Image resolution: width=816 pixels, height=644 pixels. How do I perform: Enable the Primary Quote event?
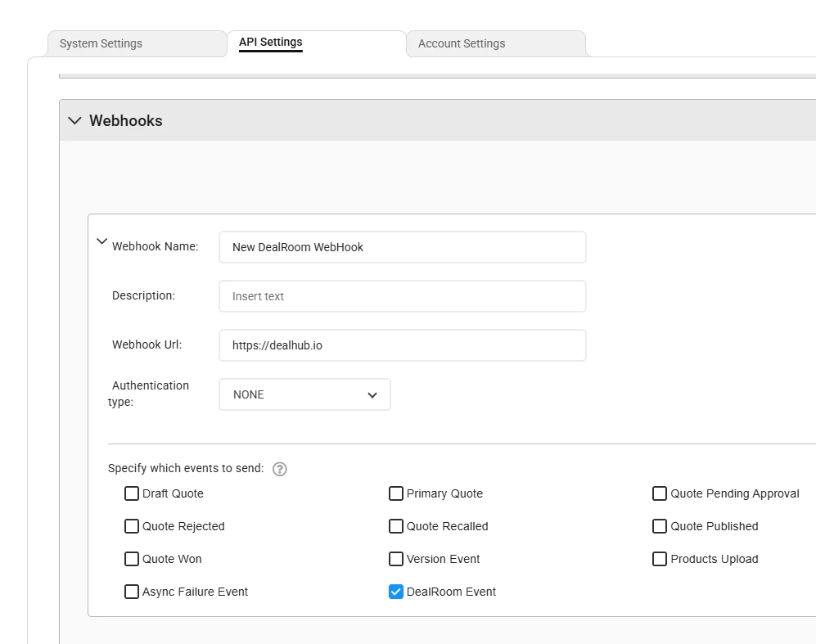point(396,493)
